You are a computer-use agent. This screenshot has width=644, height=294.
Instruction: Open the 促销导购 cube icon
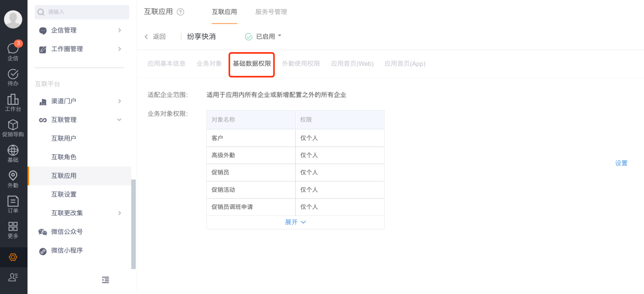pyautogui.click(x=13, y=124)
